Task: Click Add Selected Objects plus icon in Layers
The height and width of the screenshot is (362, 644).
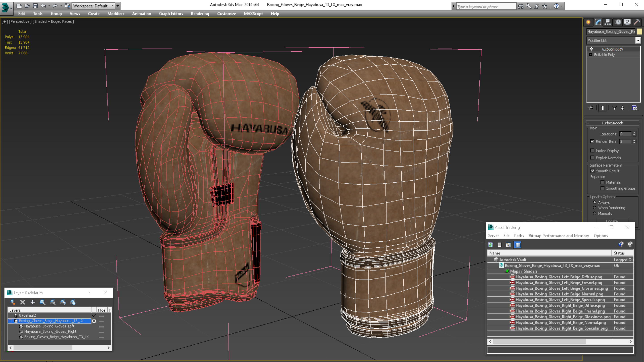Action: click(32, 302)
